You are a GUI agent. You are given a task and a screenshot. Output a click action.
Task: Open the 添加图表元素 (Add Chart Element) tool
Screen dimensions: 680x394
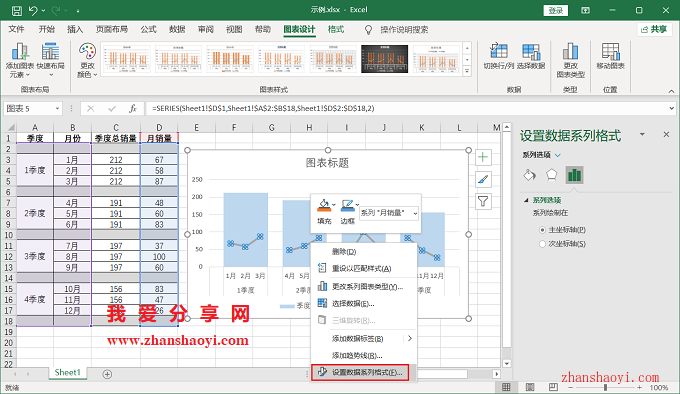pyautogui.click(x=20, y=61)
